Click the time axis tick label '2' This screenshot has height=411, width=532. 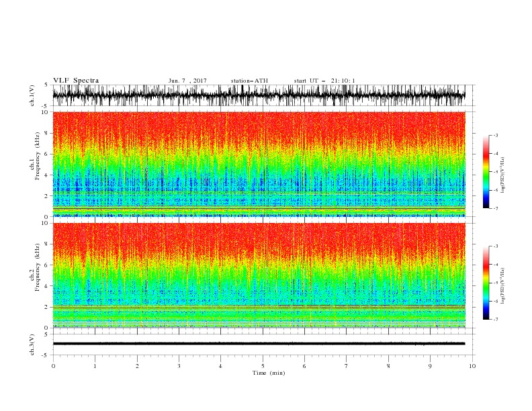(137, 366)
